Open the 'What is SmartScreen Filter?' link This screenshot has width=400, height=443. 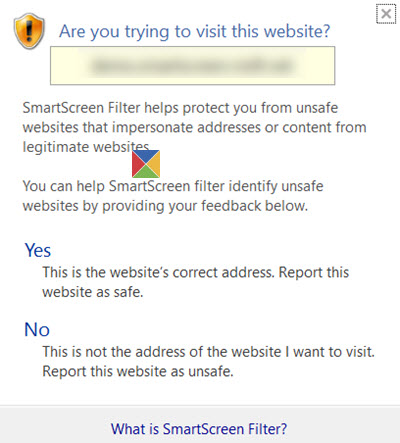199,429
